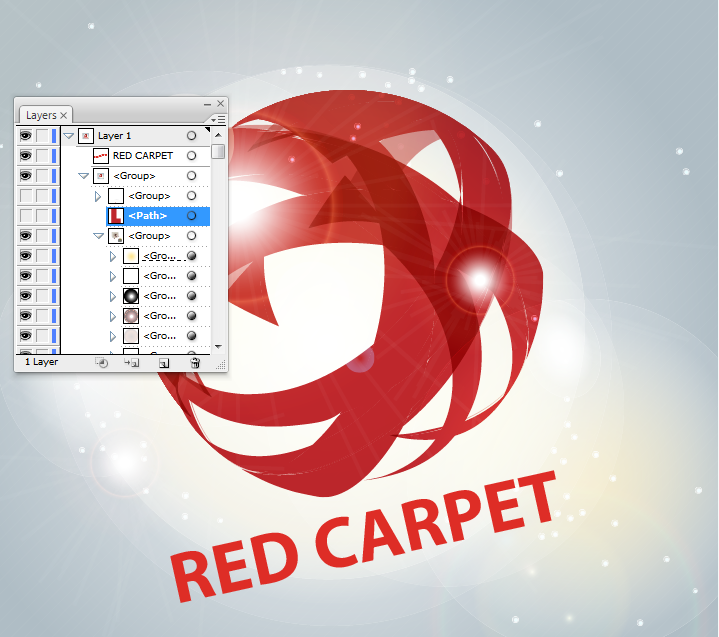Click the '1 Layer' status text
Screen dimensions: 719x637
[42, 362]
